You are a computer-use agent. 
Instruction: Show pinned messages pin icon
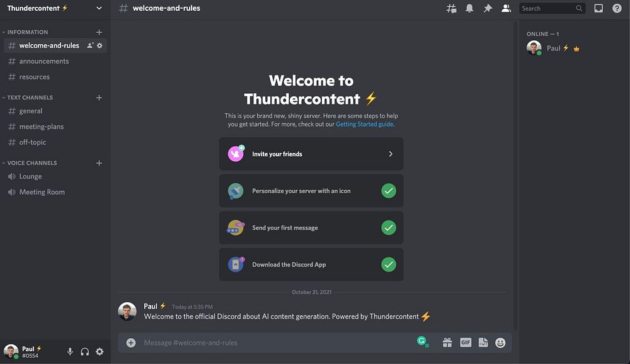[x=488, y=8]
